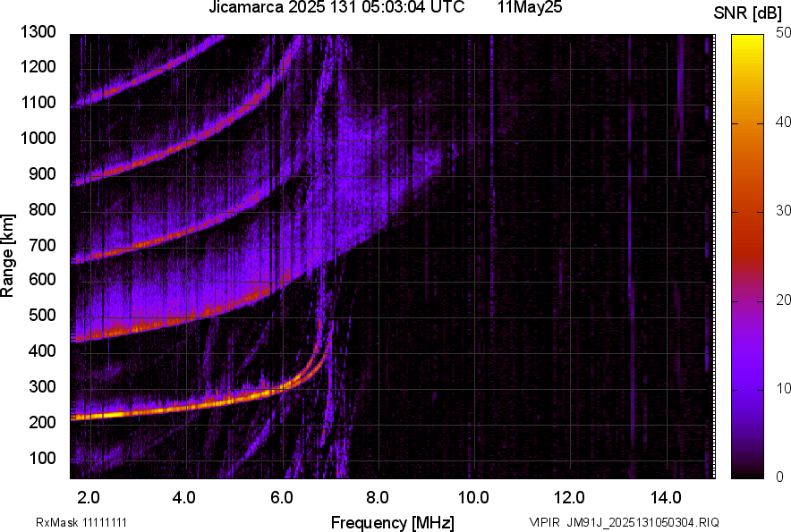The image size is (791, 532).
Task: Click the range tick label 1000
Action: pos(38,138)
